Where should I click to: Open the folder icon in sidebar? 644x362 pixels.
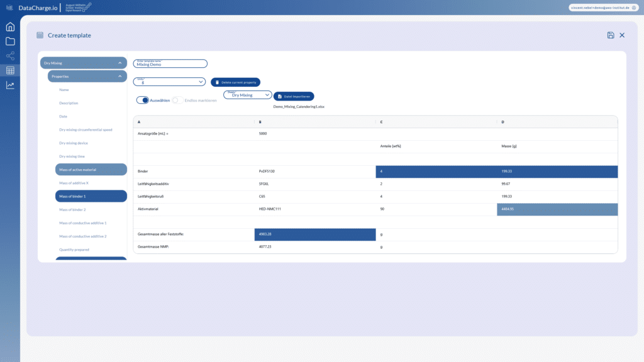pyautogui.click(x=10, y=41)
